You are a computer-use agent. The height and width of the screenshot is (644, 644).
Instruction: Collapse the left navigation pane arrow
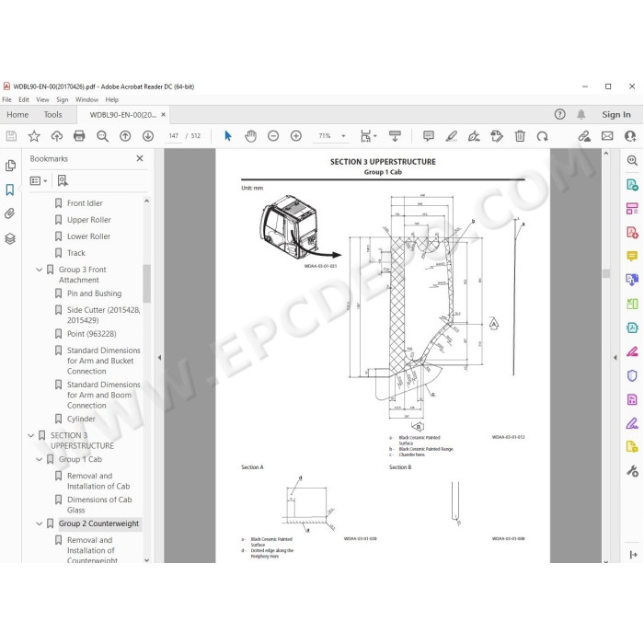[x=159, y=357]
